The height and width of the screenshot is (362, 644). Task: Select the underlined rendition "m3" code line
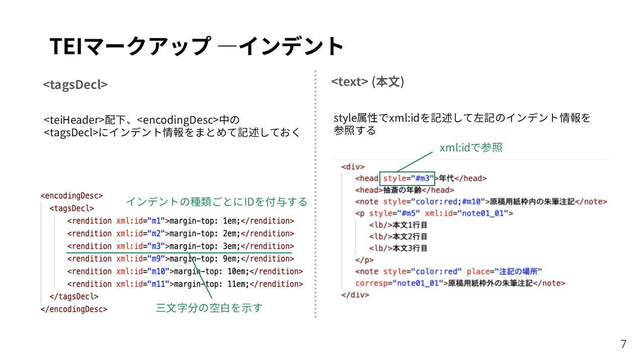pos(180,246)
